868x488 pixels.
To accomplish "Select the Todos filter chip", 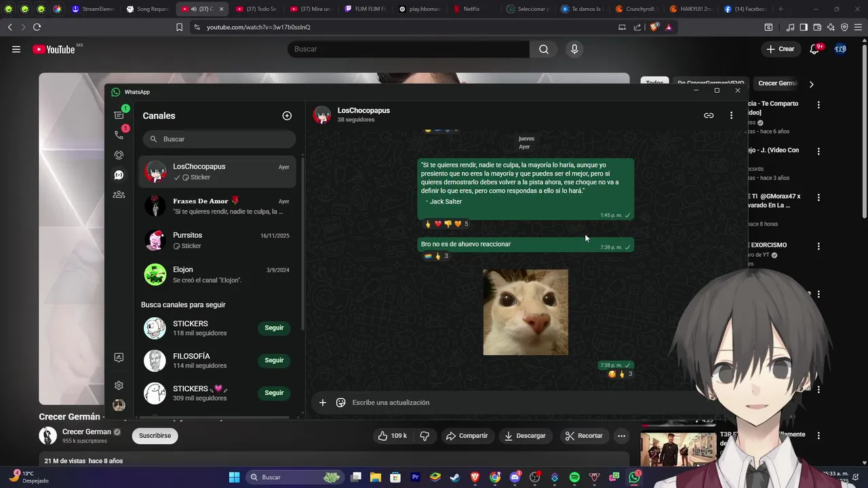I will [654, 83].
